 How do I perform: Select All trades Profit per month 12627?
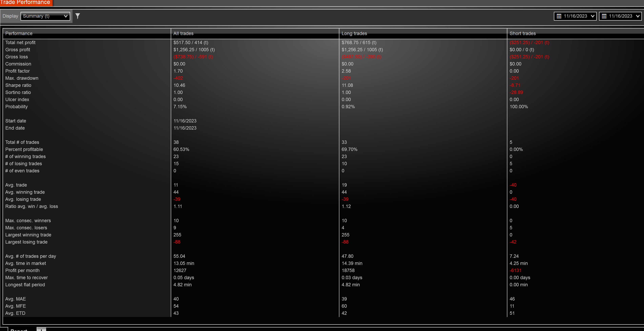click(x=180, y=270)
